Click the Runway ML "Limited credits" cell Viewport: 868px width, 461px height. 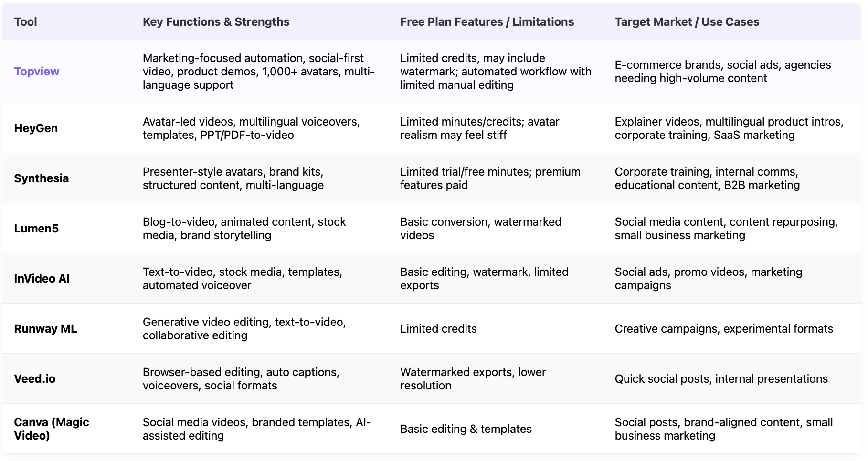[438, 329]
